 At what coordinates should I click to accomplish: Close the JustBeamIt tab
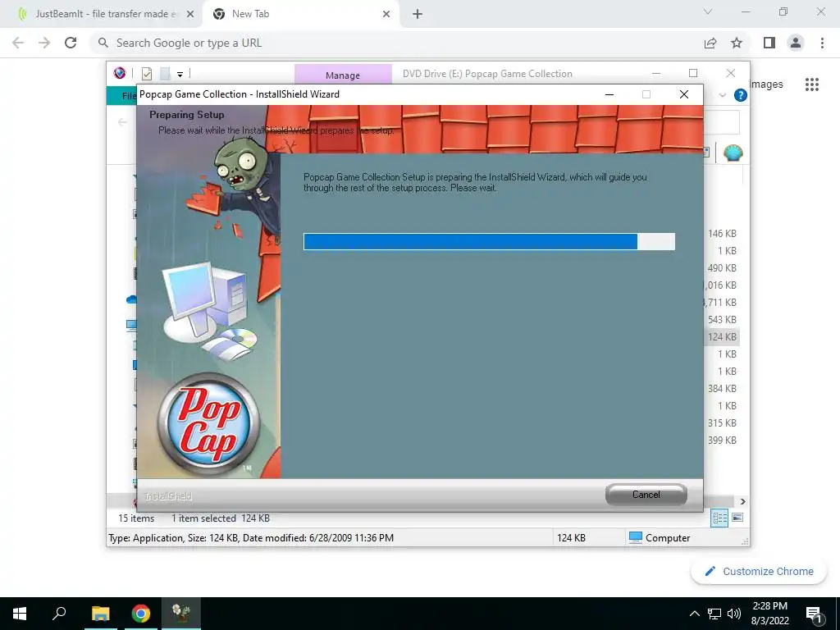[190, 14]
